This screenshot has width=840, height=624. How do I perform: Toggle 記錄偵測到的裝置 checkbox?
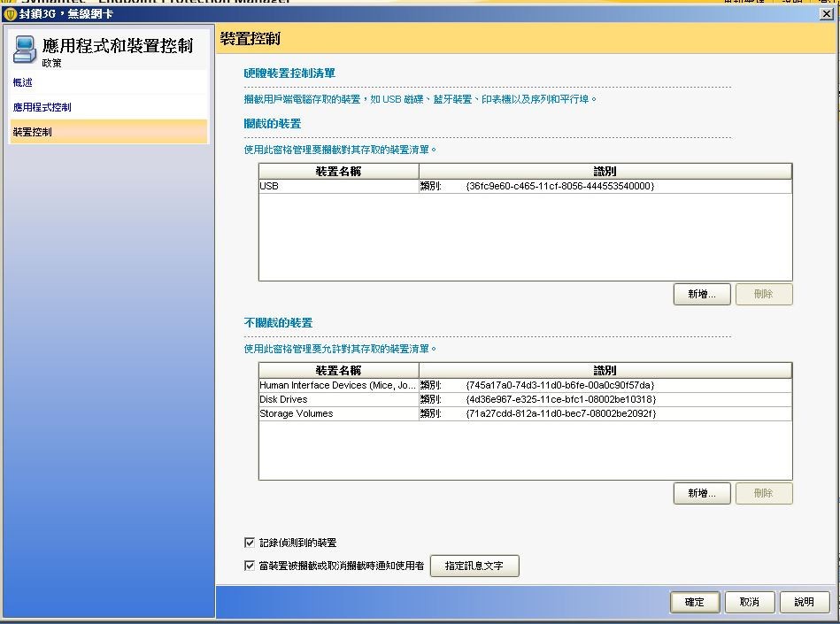pyautogui.click(x=249, y=543)
